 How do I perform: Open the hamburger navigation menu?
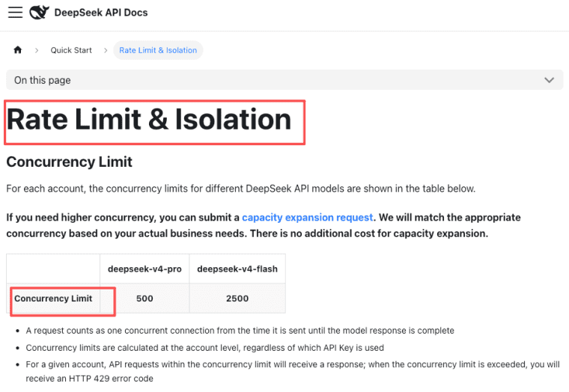(x=15, y=12)
